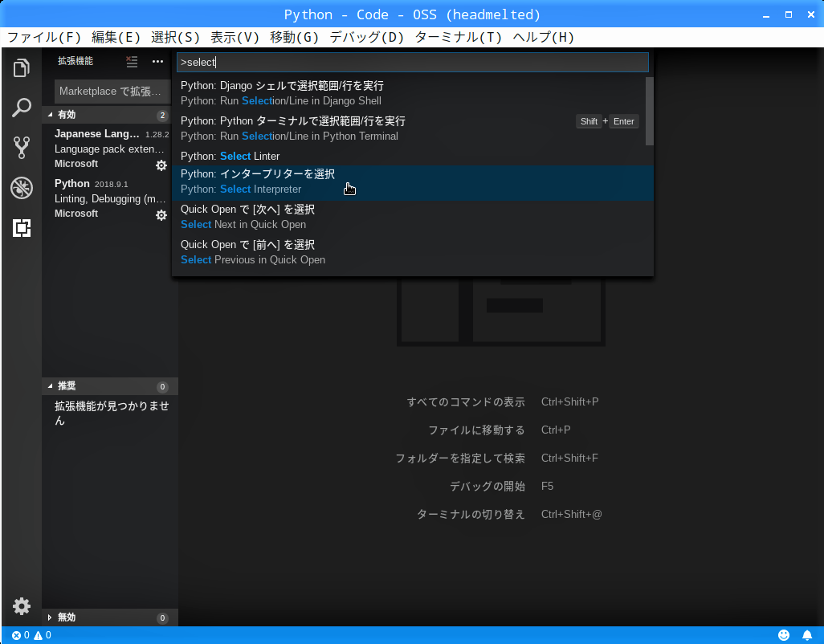Minimize the Code - OSS window

click(x=766, y=14)
